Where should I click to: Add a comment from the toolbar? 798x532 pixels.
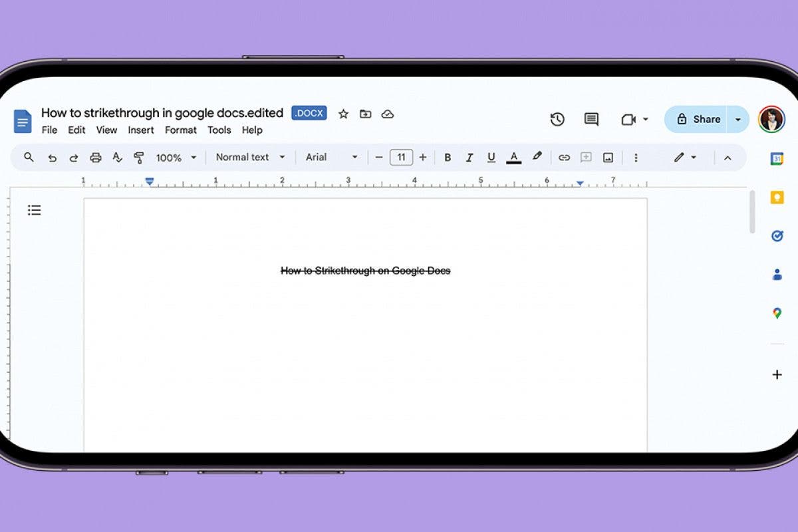[x=586, y=158]
